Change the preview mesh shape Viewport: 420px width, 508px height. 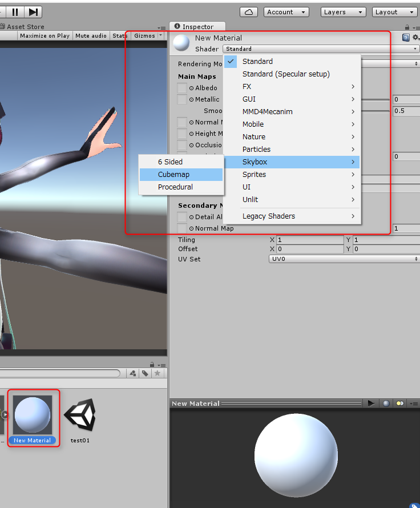(x=386, y=404)
